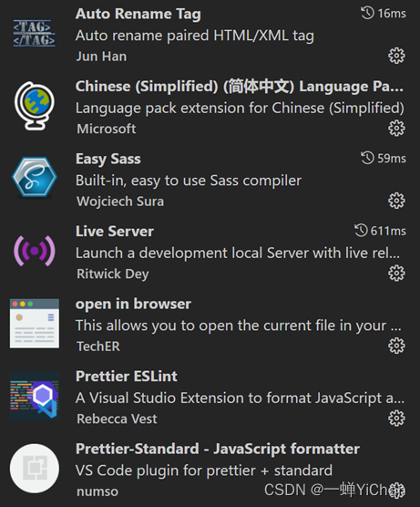The height and width of the screenshot is (507, 420).
Task: Click the Prettier ESLint extension icon
Action: 35,396
